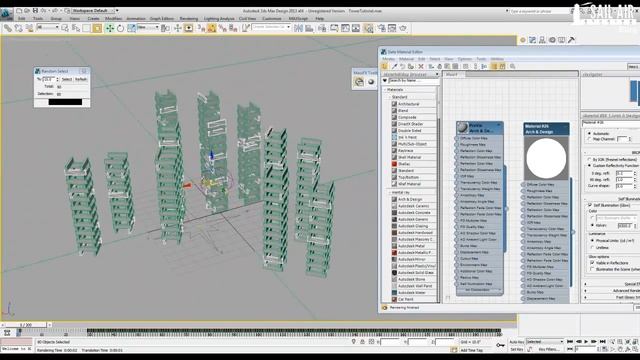Screen dimensions: 640x360
Task: Open the reference coordinate system View dropdown
Action: click(148, 28)
